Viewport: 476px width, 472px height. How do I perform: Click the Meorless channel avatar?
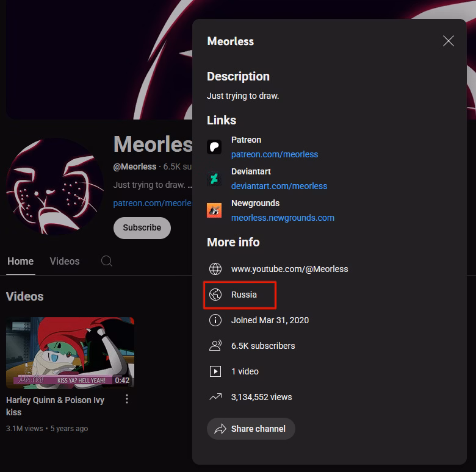(x=55, y=187)
